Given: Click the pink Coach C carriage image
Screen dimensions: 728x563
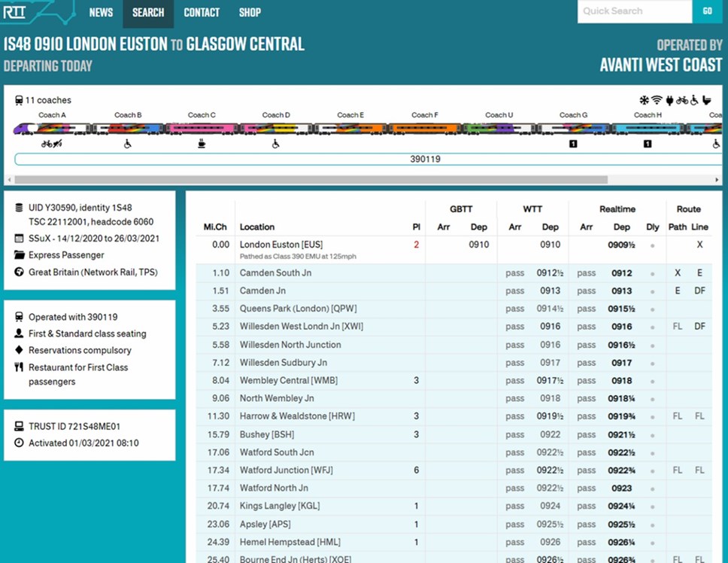Looking at the screenshot, I should (x=202, y=129).
